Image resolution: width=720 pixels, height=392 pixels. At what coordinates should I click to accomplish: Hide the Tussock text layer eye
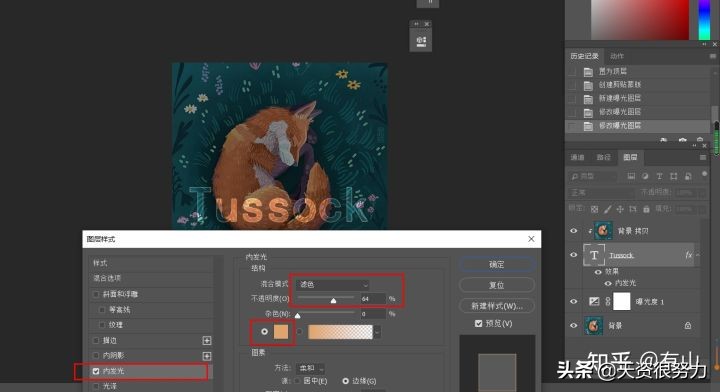[574, 255]
